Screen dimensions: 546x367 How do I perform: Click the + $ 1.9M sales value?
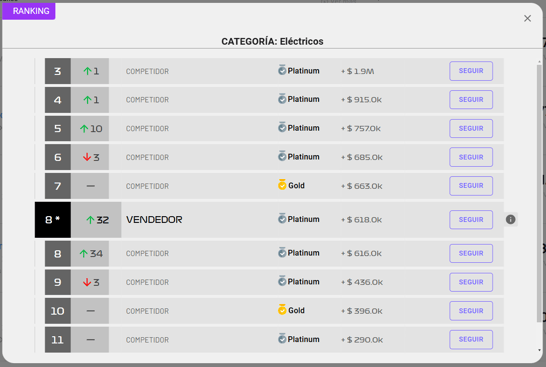click(x=358, y=71)
